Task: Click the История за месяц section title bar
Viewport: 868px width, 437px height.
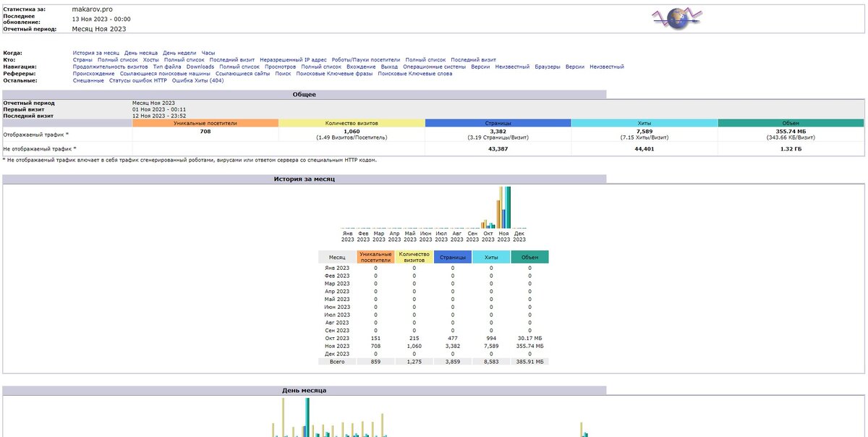Action: [x=304, y=178]
